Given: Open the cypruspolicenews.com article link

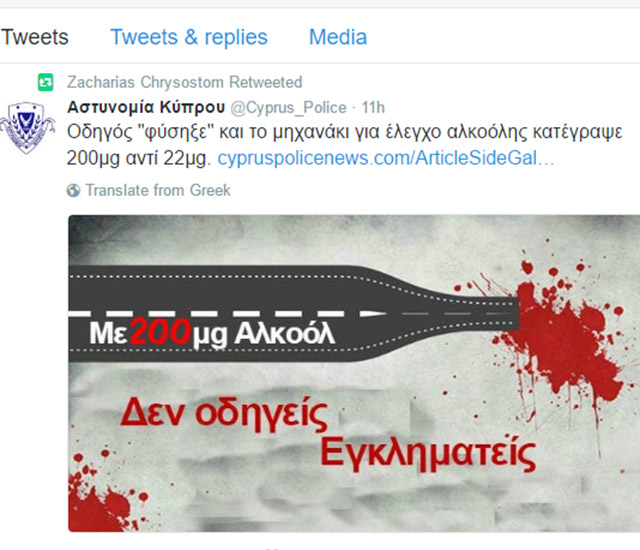Looking at the screenshot, I should coord(386,158).
